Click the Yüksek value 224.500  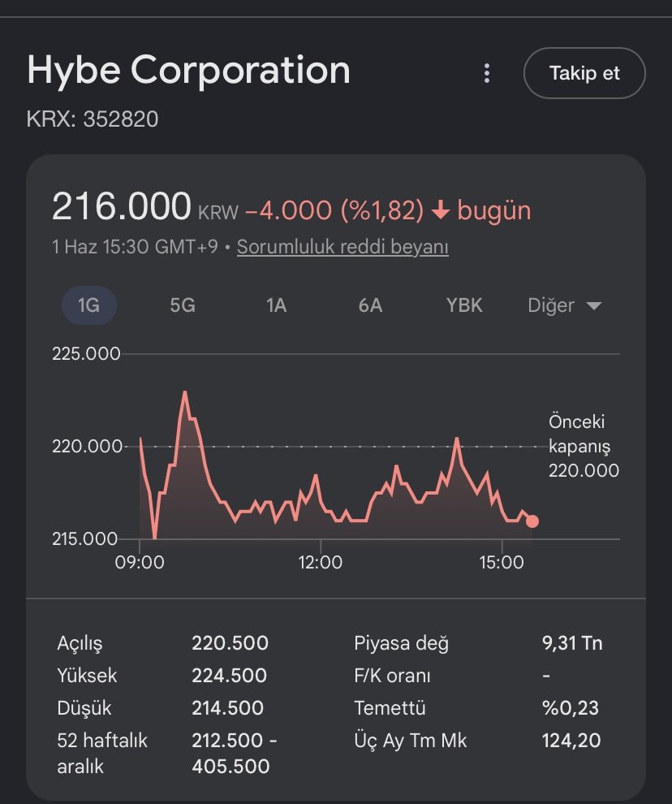(229, 676)
